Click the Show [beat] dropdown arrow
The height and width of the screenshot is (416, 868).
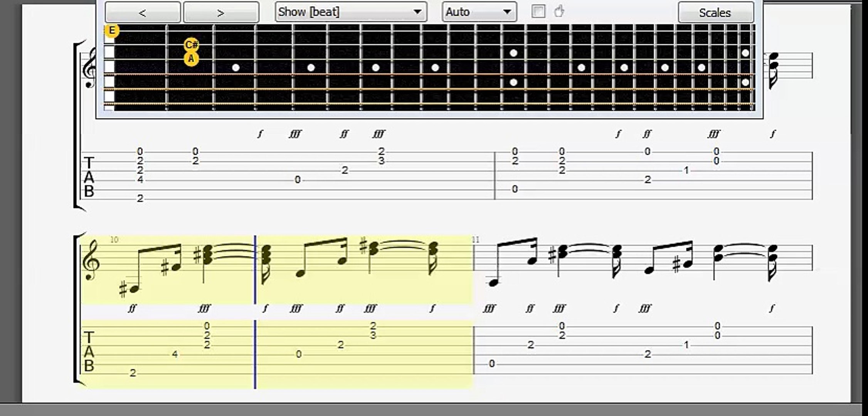(x=417, y=12)
